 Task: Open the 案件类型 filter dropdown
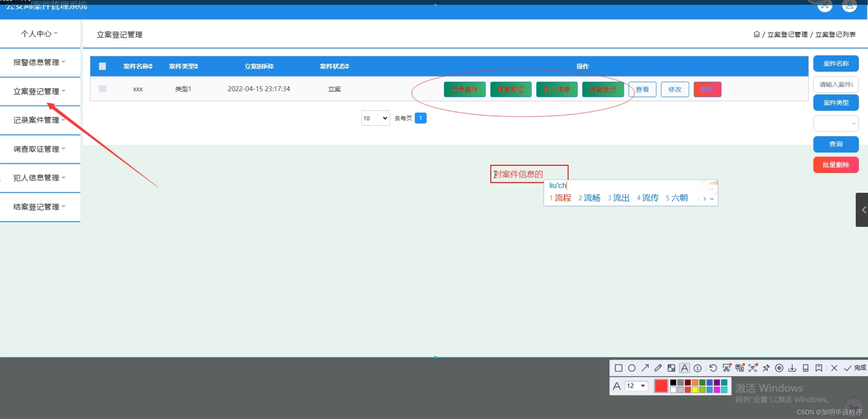coord(836,124)
